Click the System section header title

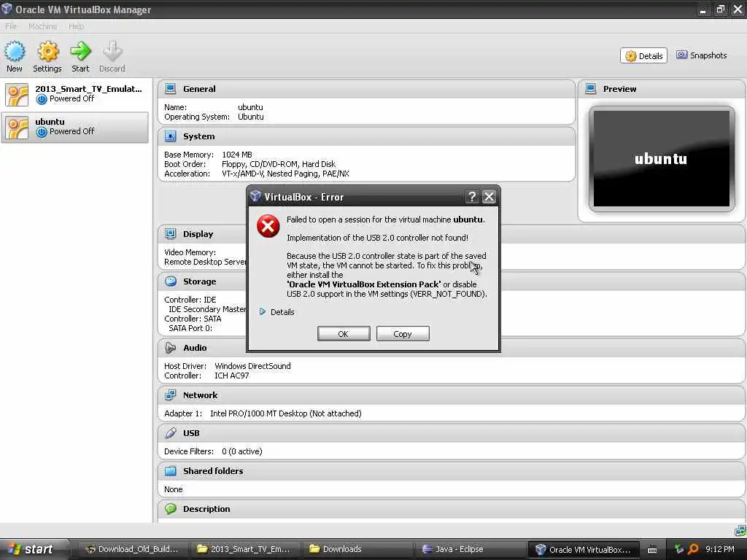coord(198,136)
